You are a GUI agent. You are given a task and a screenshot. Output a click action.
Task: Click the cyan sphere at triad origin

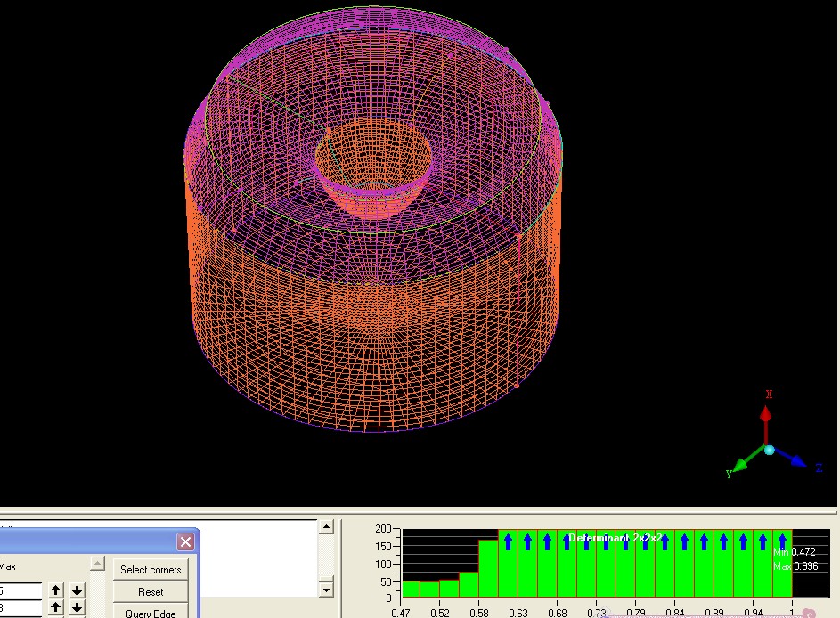pyautogui.click(x=769, y=451)
